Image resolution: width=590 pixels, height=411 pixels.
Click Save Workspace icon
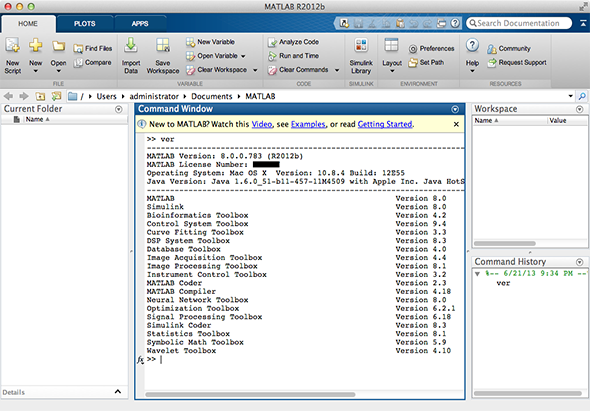(163, 45)
